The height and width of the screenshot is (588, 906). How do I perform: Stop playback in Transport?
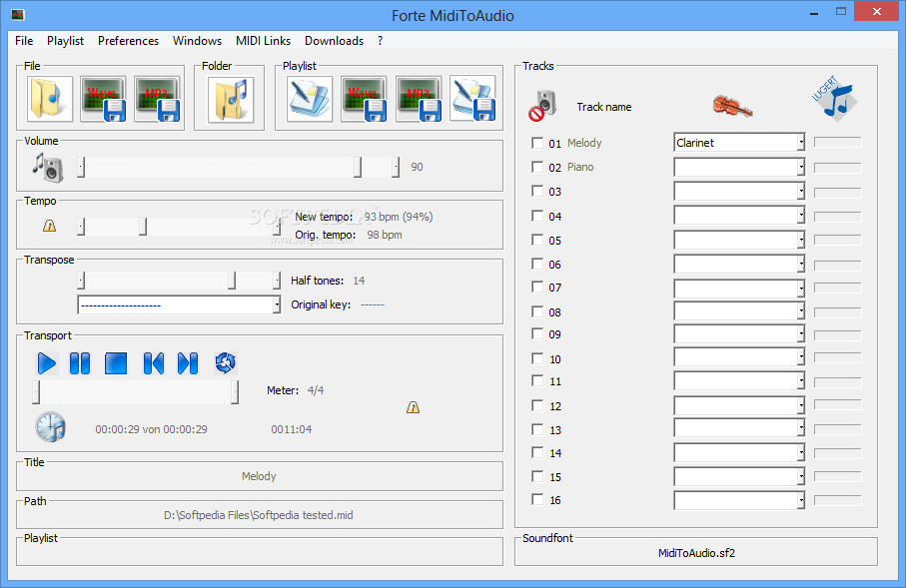click(116, 363)
